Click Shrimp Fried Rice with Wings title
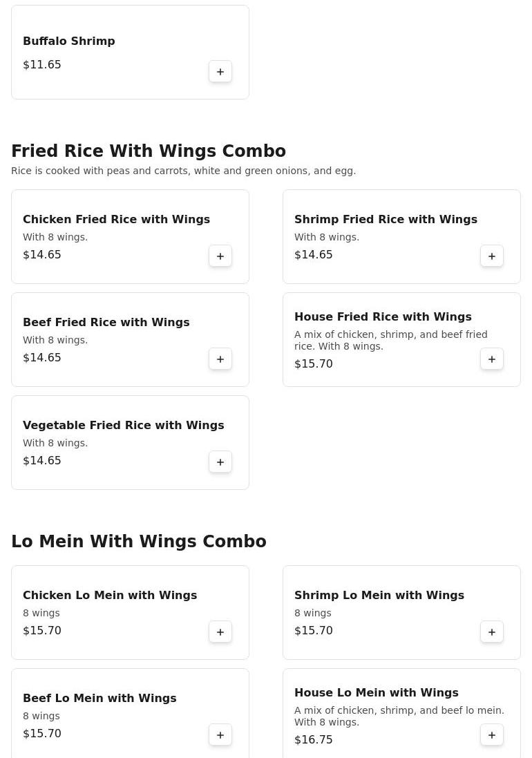Screen dimensions: 532x758 tap(386, 220)
